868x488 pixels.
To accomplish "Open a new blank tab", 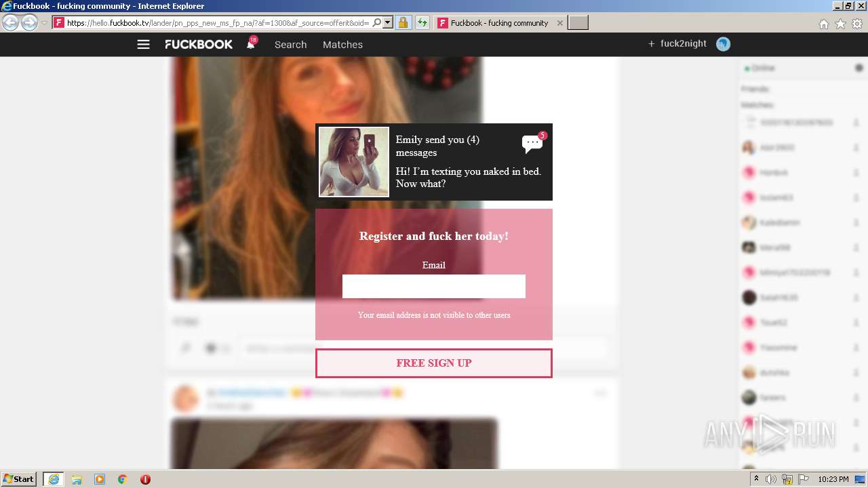I will pos(578,23).
